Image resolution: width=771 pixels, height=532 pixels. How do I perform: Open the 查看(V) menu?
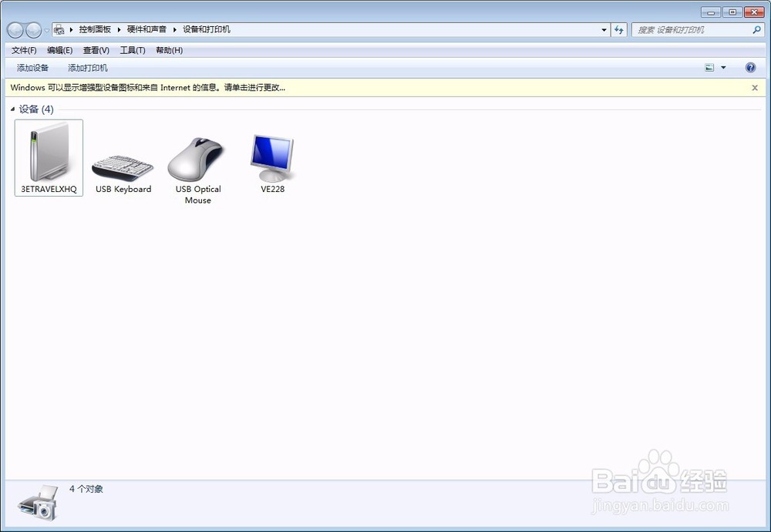pos(96,50)
